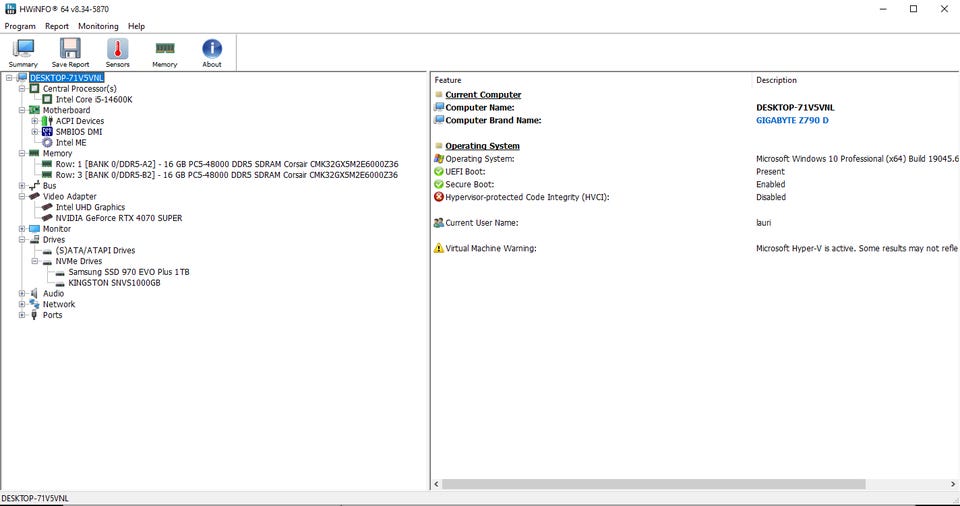Viewport: 960px width, 506px height.
Task: Click the Operating System section heading
Action: pyautogui.click(x=482, y=146)
